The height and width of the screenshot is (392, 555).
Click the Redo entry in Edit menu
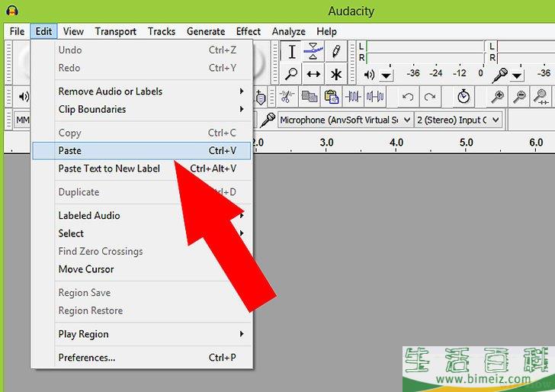142,68
